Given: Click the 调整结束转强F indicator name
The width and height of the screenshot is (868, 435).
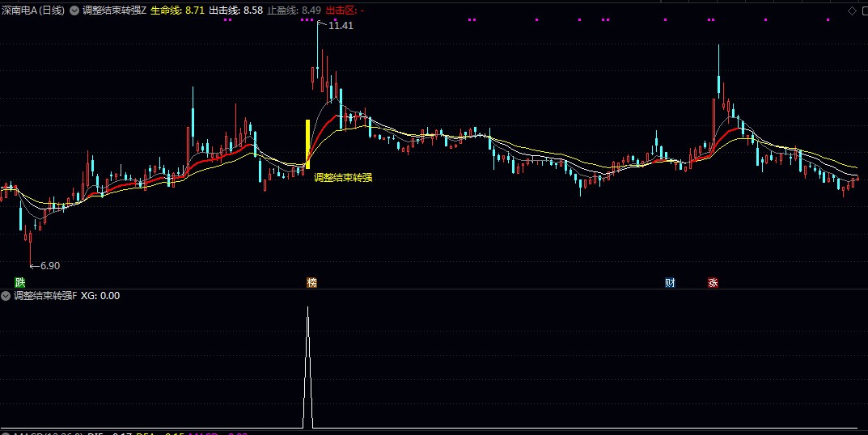Looking at the screenshot, I should click(x=45, y=296).
